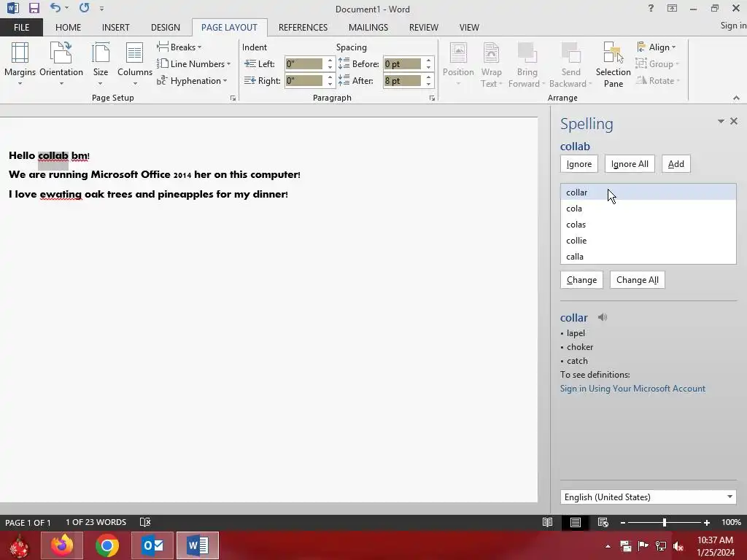Switch to Web Layout view
The height and width of the screenshot is (560, 747).
[603, 522]
